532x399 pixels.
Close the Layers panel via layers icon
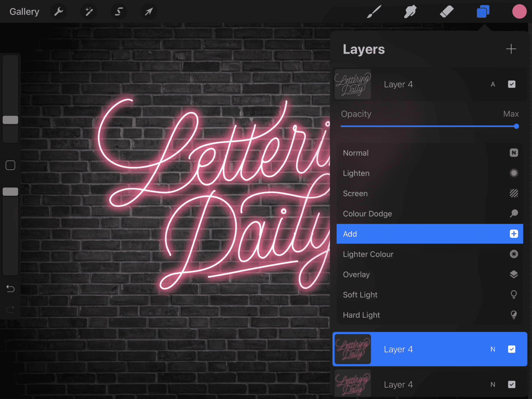coord(483,12)
